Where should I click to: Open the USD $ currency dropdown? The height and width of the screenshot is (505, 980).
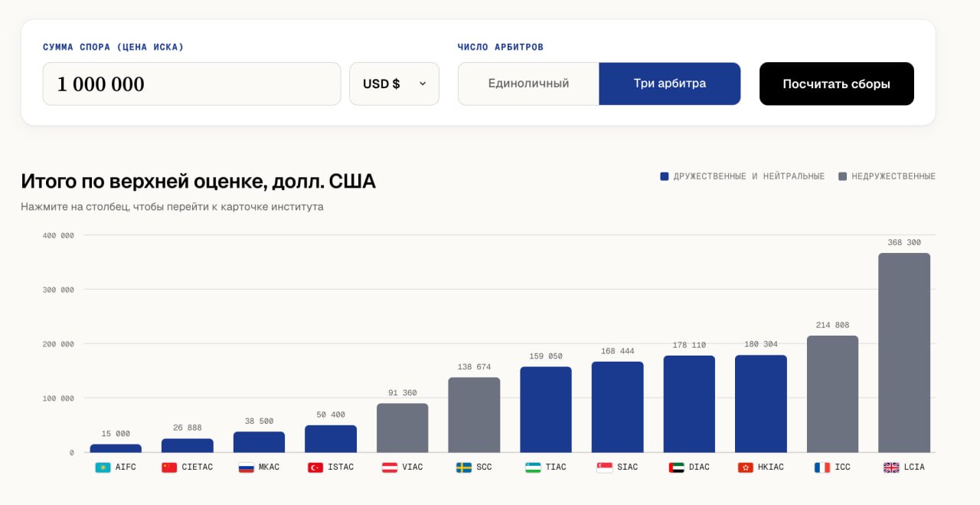(394, 84)
